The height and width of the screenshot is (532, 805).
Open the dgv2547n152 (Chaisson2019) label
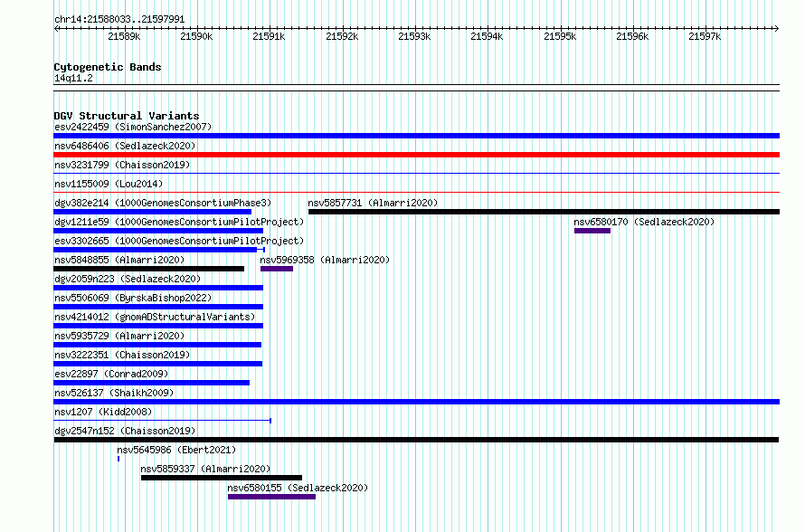(x=125, y=431)
